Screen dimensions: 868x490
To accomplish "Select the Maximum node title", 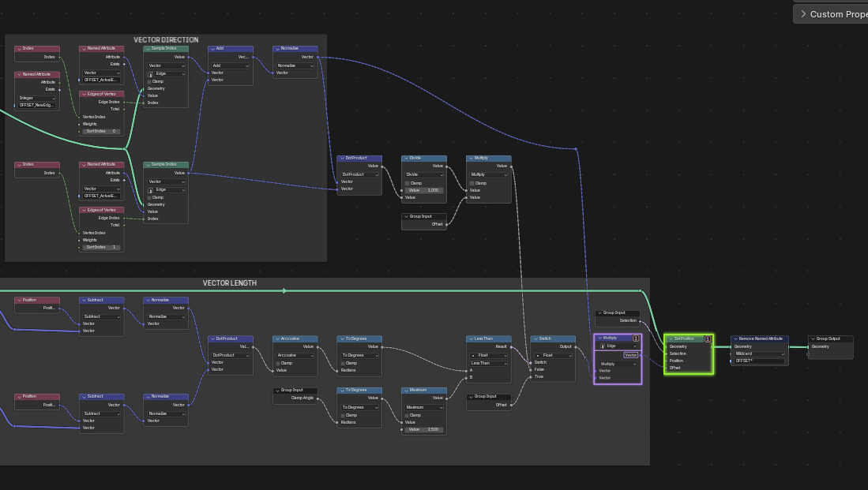I will 418,390.
